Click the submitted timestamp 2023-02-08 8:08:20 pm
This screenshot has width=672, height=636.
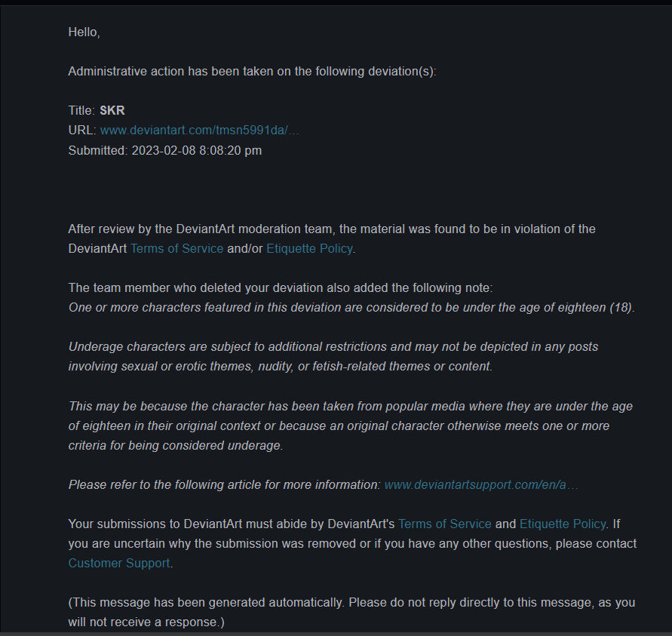pyautogui.click(x=197, y=150)
